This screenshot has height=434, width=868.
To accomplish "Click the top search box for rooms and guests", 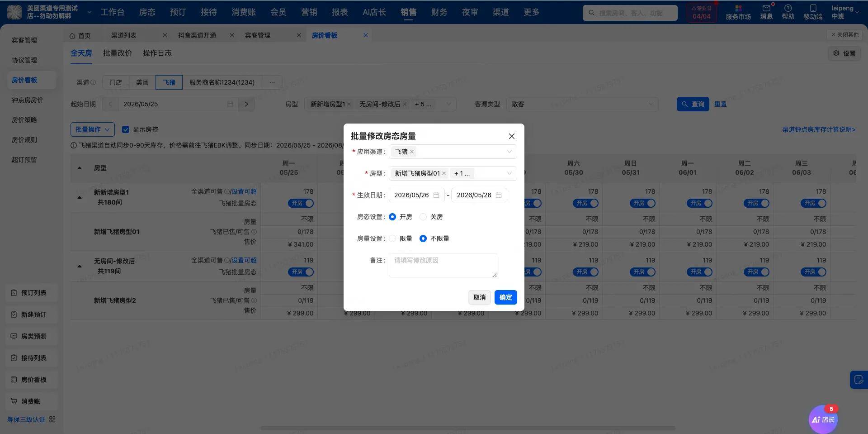I will click(630, 13).
